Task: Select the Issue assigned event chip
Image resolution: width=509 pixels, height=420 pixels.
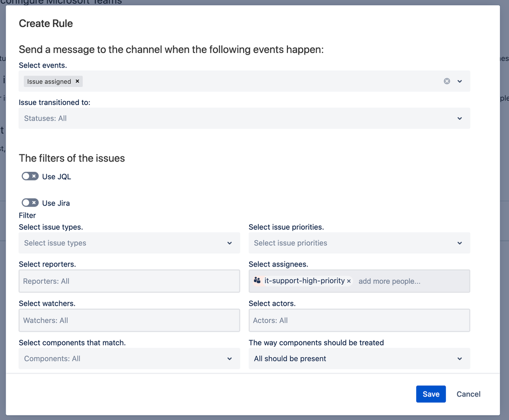Action: tap(49, 82)
